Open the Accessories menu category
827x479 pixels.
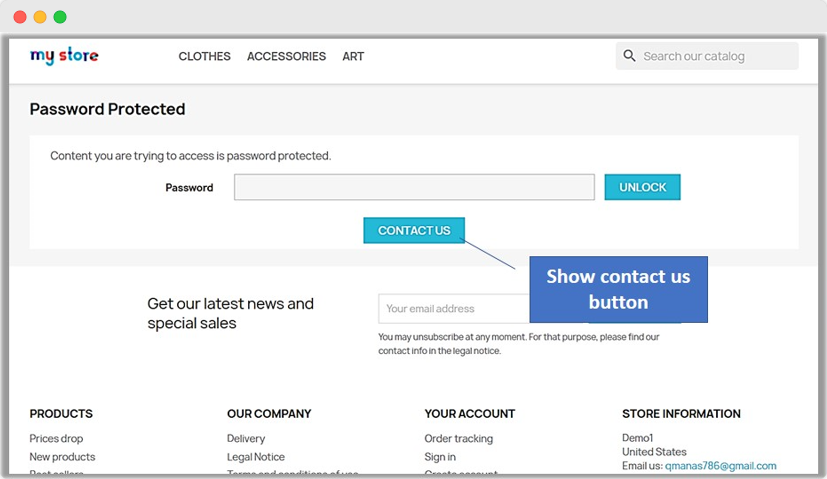(x=286, y=57)
